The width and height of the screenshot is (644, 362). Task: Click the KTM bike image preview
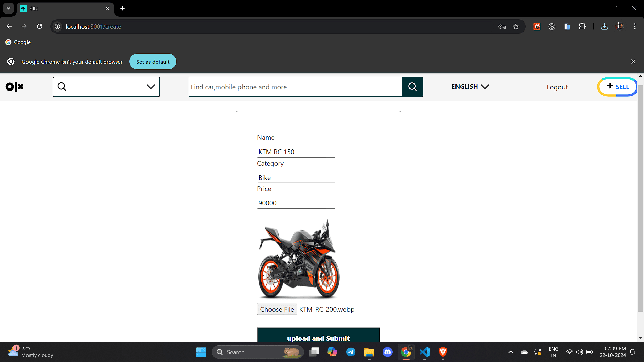[x=299, y=259]
